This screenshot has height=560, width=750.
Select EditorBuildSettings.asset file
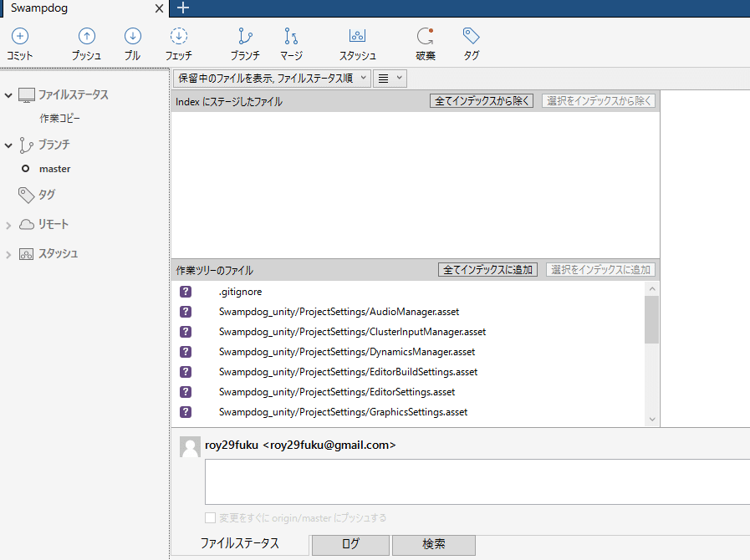click(407, 372)
